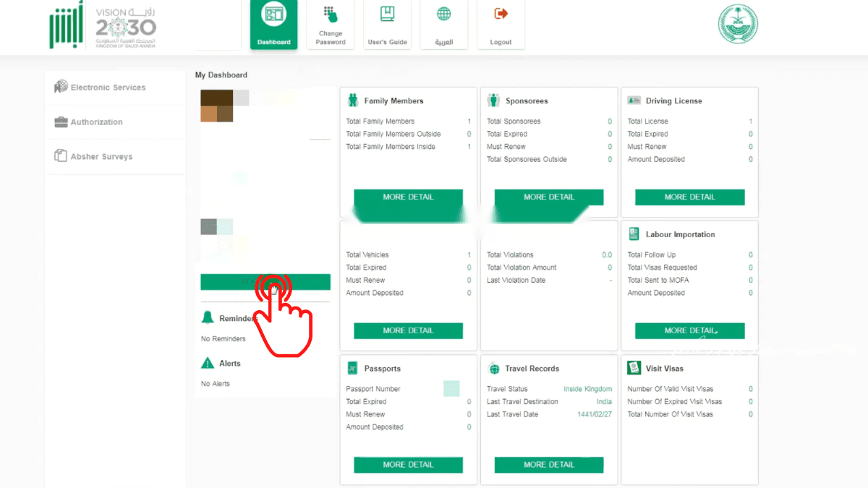Open the User's Guide
The width and height of the screenshot is (868, 488).
(388, 25)
